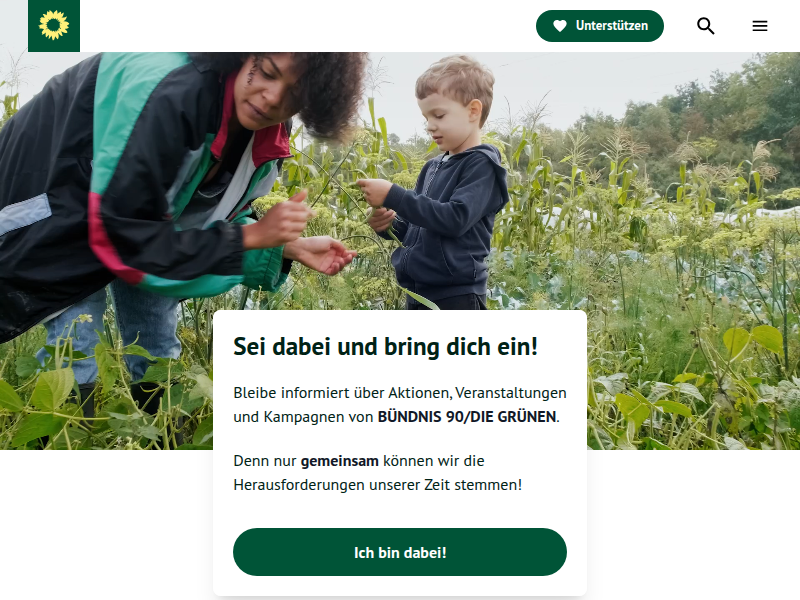Click the word "Veranstaltungen" in the card

click(x=511, y=393)
